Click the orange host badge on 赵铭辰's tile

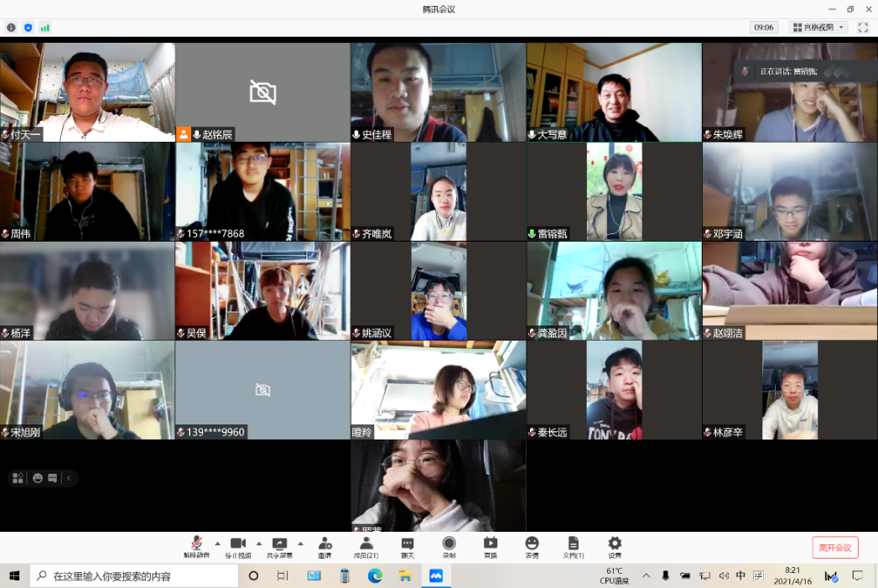(183, 134)
